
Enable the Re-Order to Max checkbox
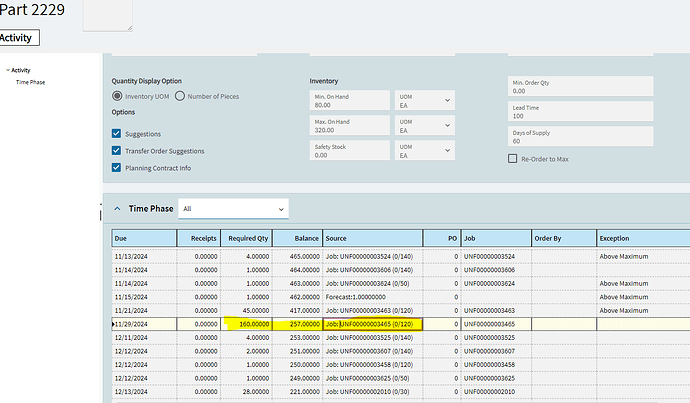pos(512,158)
